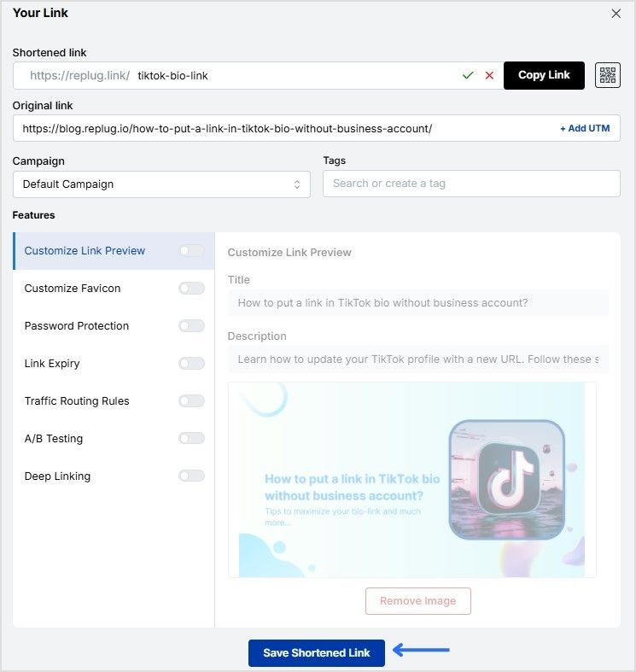This screenshot has height=672, width=636.
Task: Select the A/B Testing feature tab
Action: [x=114, y=438]
